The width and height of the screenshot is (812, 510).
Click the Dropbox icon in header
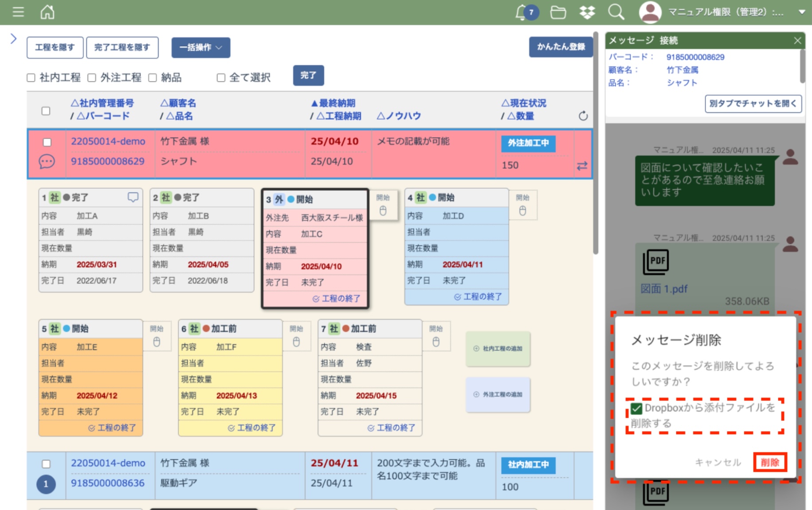[587, 12]
